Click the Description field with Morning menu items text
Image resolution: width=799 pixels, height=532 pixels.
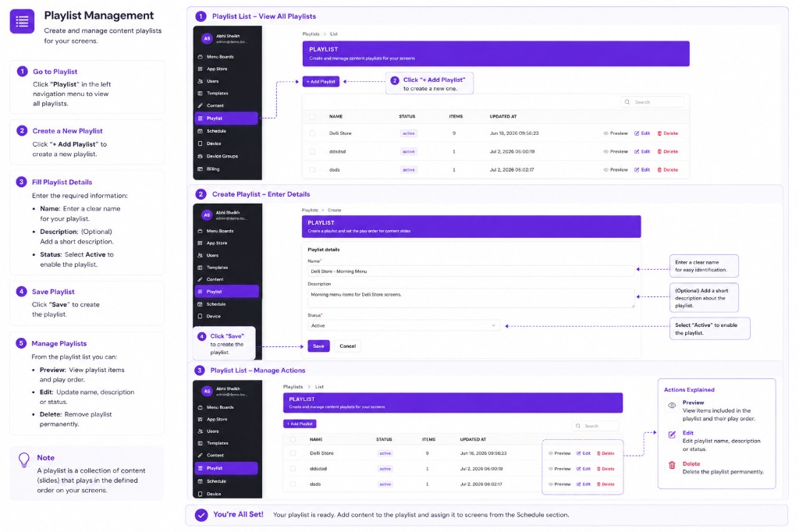point(471,298)
